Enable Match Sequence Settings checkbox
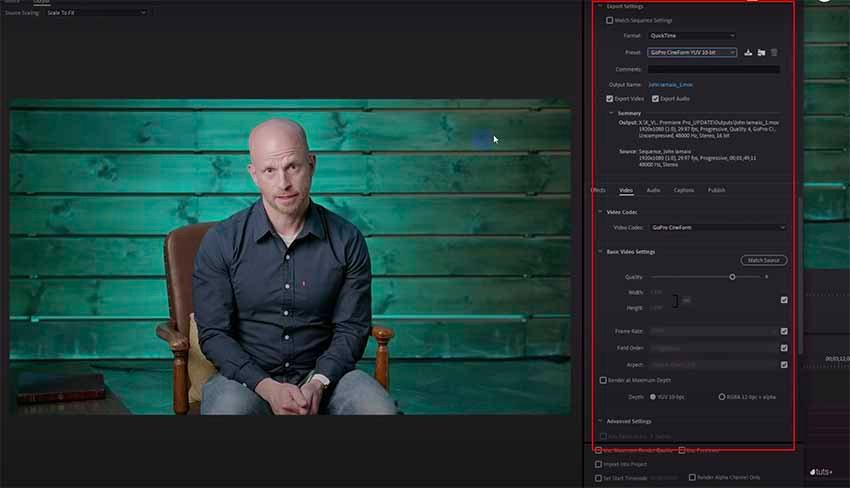 tap(610, 20)
